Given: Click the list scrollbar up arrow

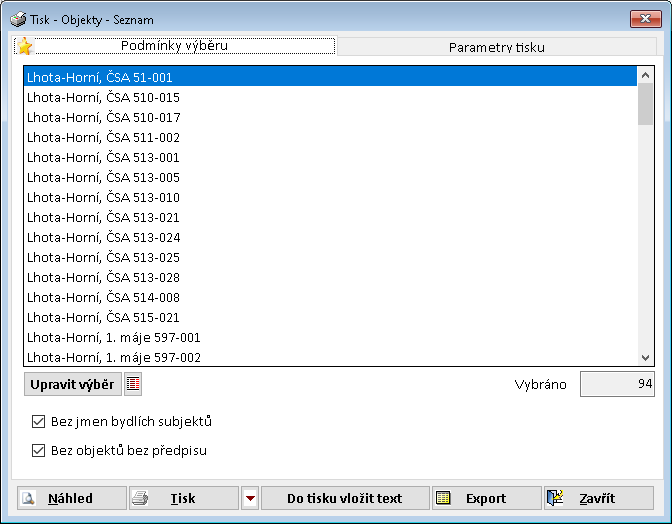Looking at the screenshot, I should pos(645,75).
